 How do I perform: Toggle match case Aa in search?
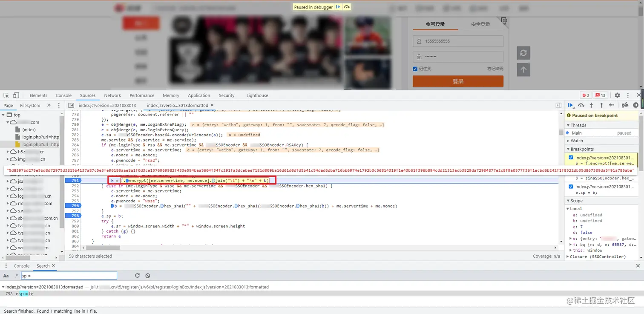6,276
